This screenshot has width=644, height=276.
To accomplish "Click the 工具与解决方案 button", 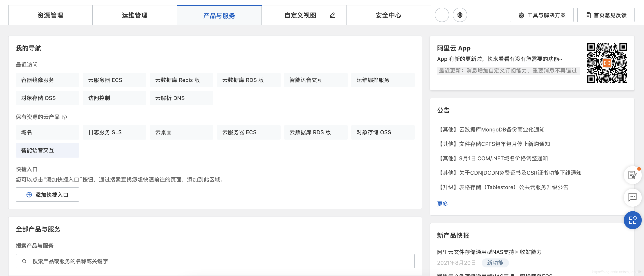I will tap(541, 15).
